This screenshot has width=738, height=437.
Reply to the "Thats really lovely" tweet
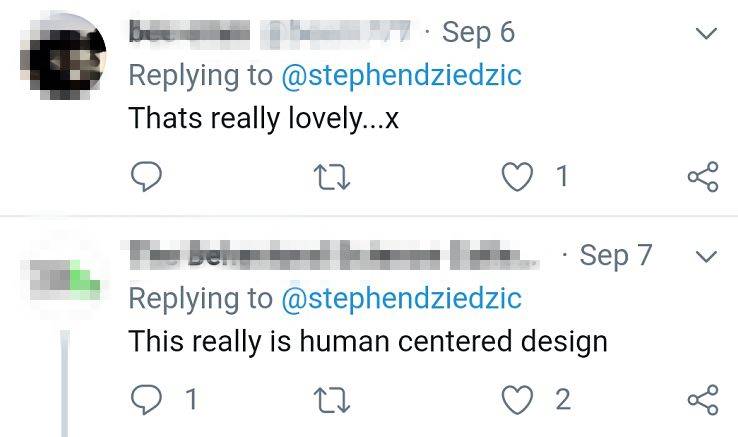coord(147,177)
